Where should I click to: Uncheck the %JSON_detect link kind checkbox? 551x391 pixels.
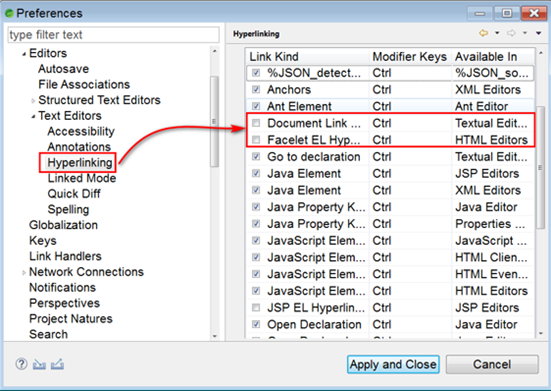click(256, 73)
